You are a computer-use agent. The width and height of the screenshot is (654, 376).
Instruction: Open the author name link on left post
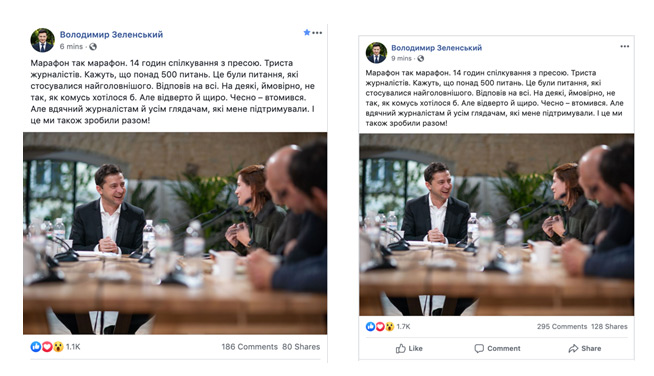pyautogui.click(x=111, y=35)
